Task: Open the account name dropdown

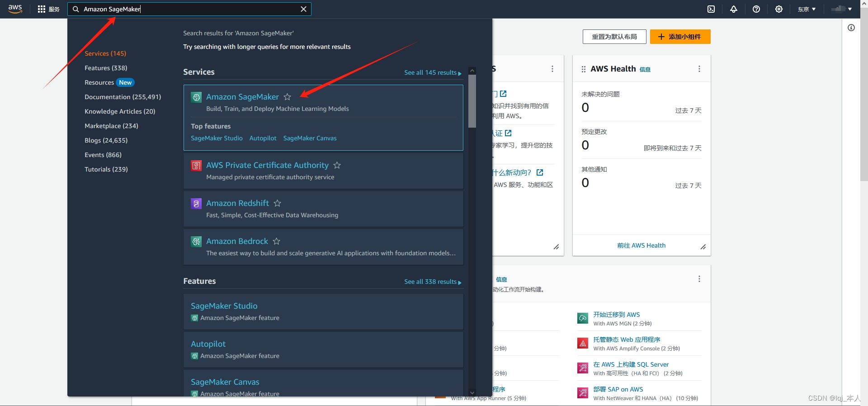Action: (x=841, y=9)
